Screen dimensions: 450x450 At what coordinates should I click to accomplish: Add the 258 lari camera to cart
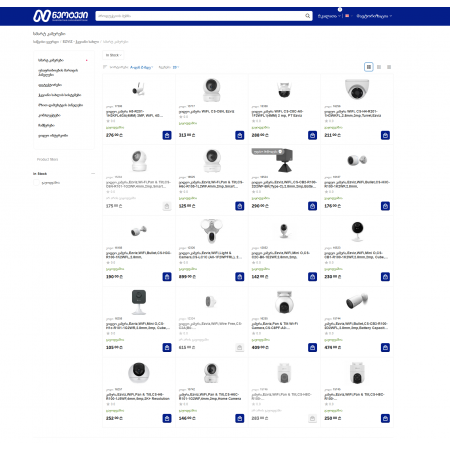tap(385, 418)
